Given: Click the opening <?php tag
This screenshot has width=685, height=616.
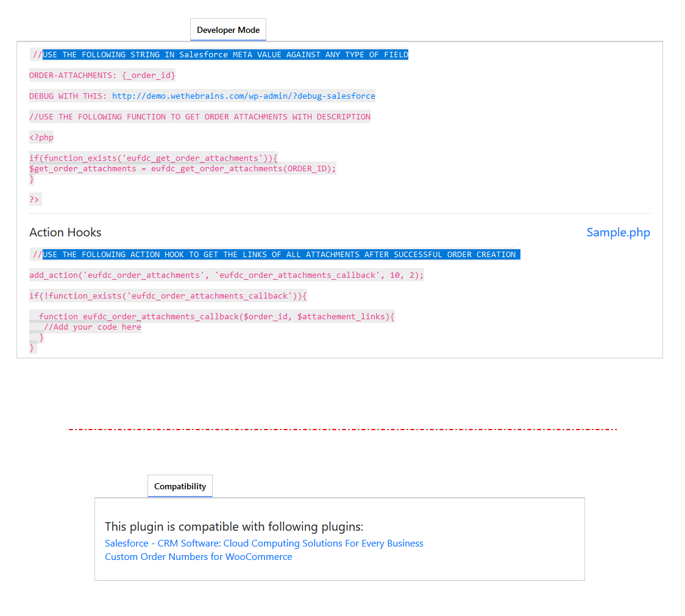Looking at the screenshot, I should [41, 137].
